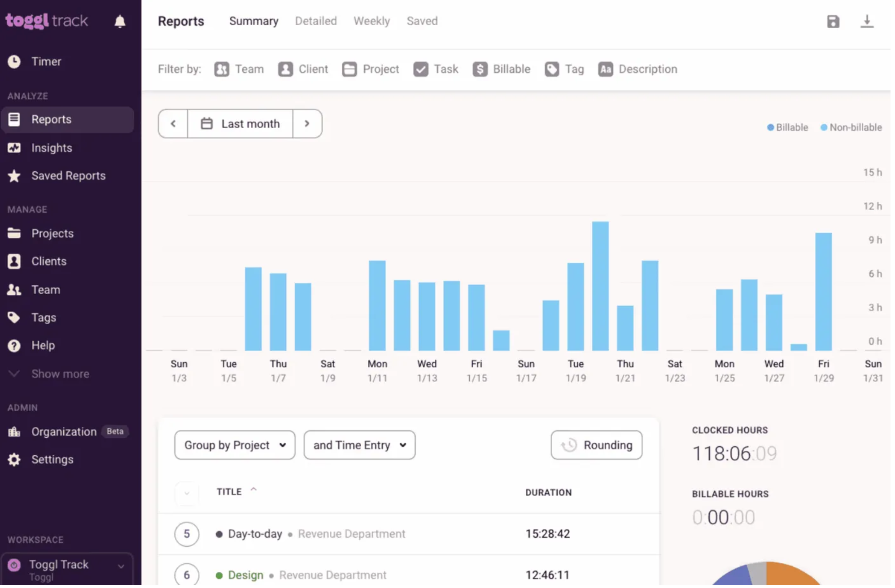895x588 pixels.
Task: Click the Design duration 12:46:11
Action: (x=547, y=575)
